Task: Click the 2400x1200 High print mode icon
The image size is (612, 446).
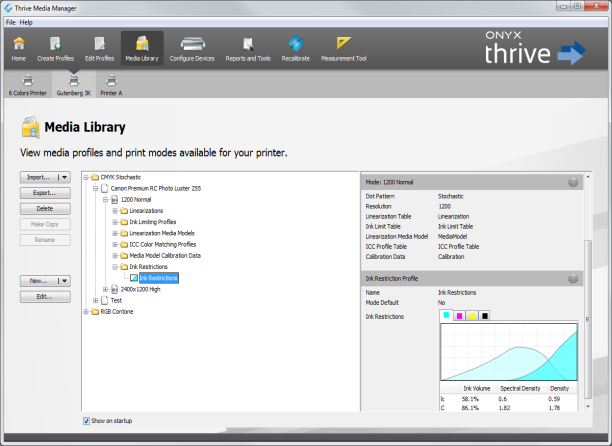Action: 115,290
